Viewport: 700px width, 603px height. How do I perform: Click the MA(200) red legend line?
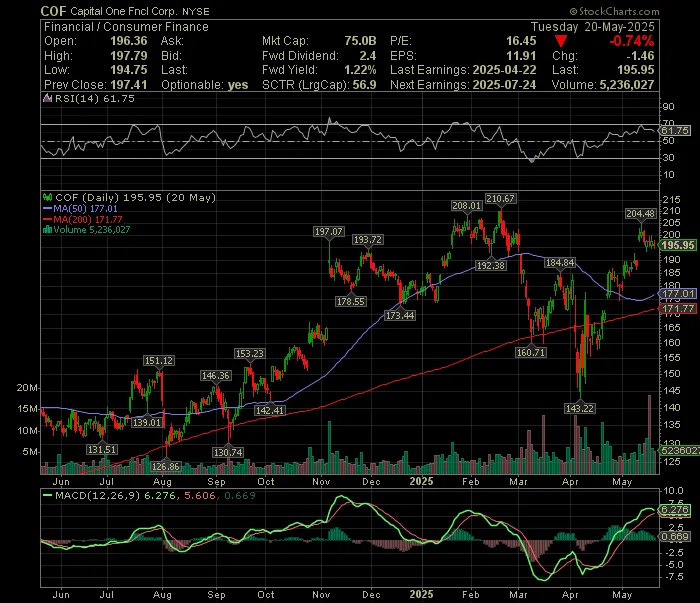[x=47, y=220]
